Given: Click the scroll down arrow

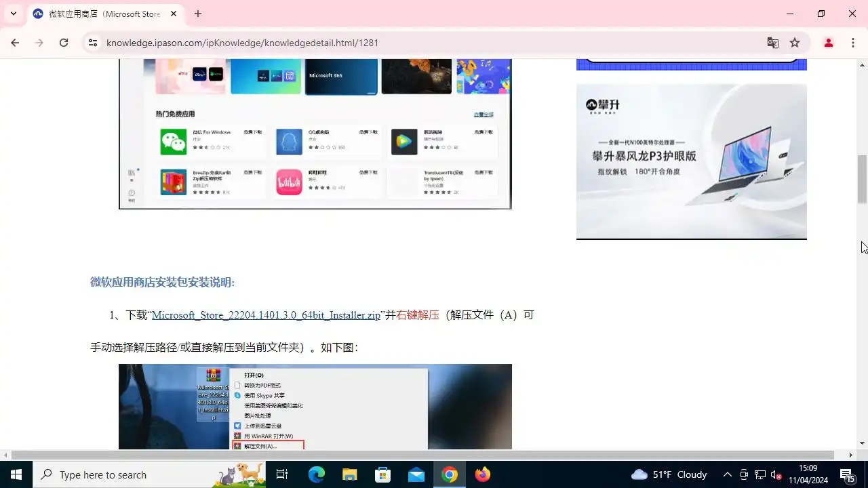Looking at the screenshot, I should pos(862,443).
